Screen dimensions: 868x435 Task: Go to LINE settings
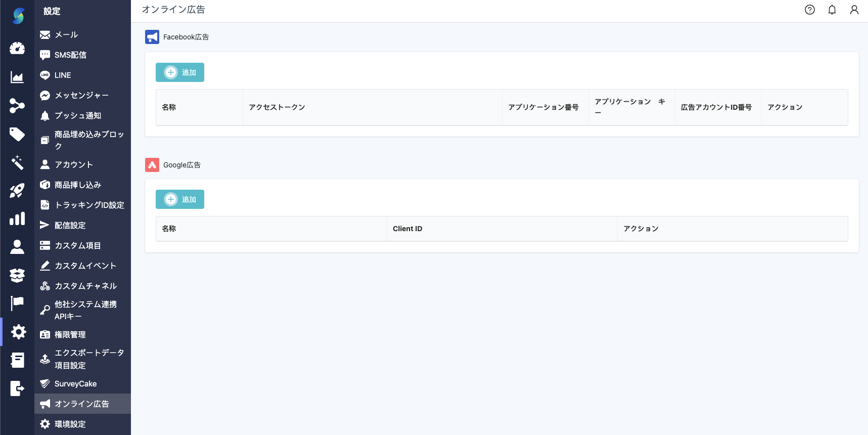pyautogui.click(x=63, y=75)
